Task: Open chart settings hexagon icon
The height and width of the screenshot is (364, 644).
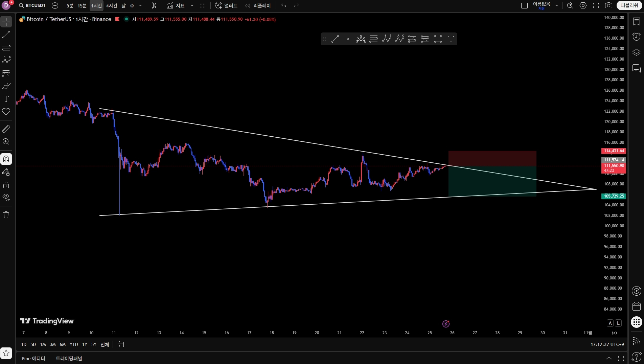Action: (x=583, y=5)
